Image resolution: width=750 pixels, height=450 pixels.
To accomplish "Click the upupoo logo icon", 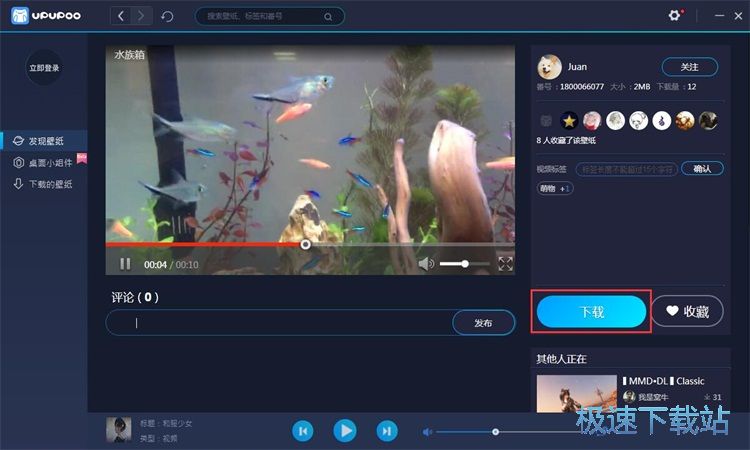I will point(20,16).
